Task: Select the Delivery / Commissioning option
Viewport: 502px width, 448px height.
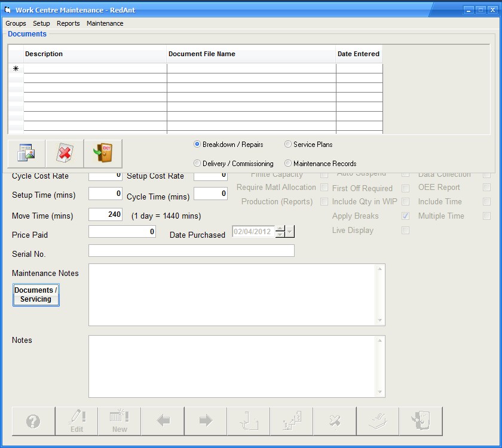Action: [197, 164]
